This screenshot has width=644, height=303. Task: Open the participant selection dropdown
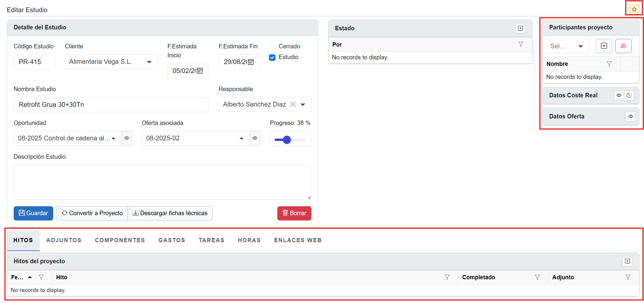click(580, 46)
